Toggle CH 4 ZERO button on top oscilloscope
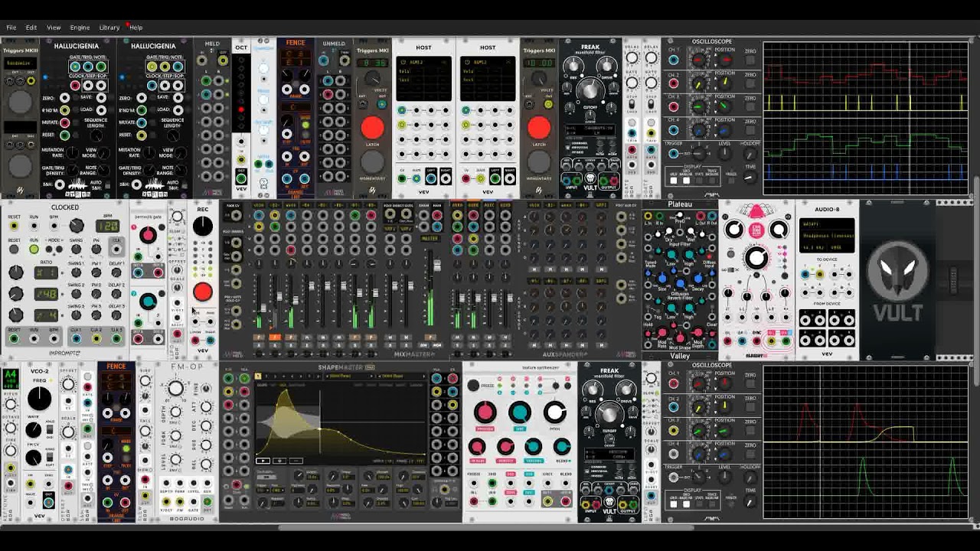980x551 pixels. coord(750,129)
